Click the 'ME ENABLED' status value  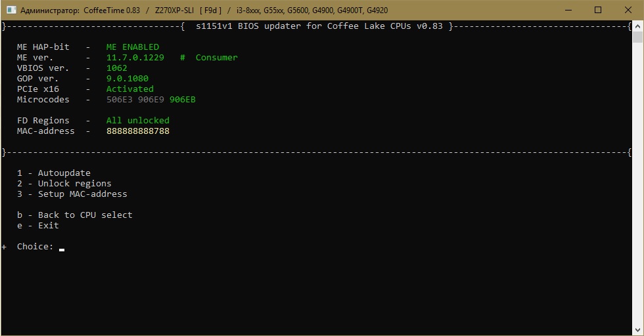133,47
